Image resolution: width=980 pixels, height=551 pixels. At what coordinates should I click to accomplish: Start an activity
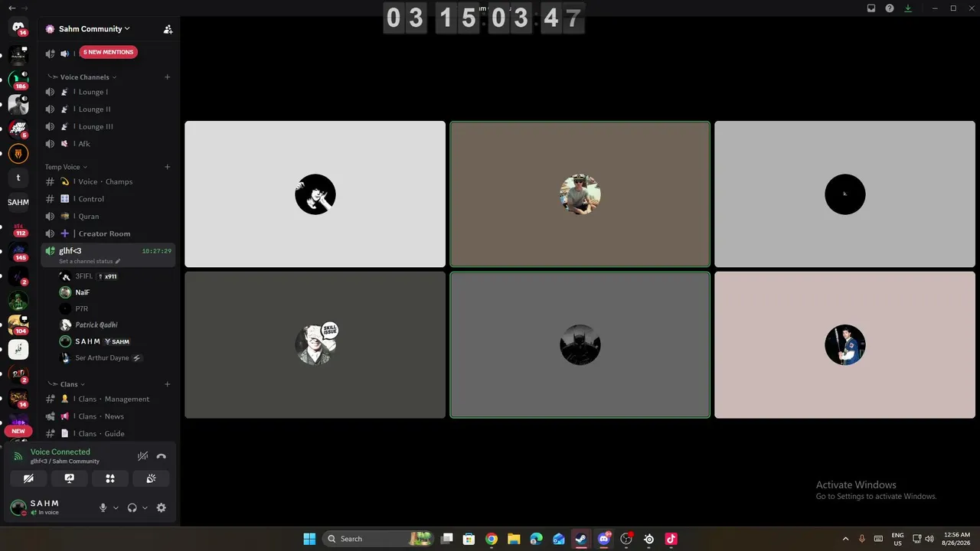[x=110, y=478]
